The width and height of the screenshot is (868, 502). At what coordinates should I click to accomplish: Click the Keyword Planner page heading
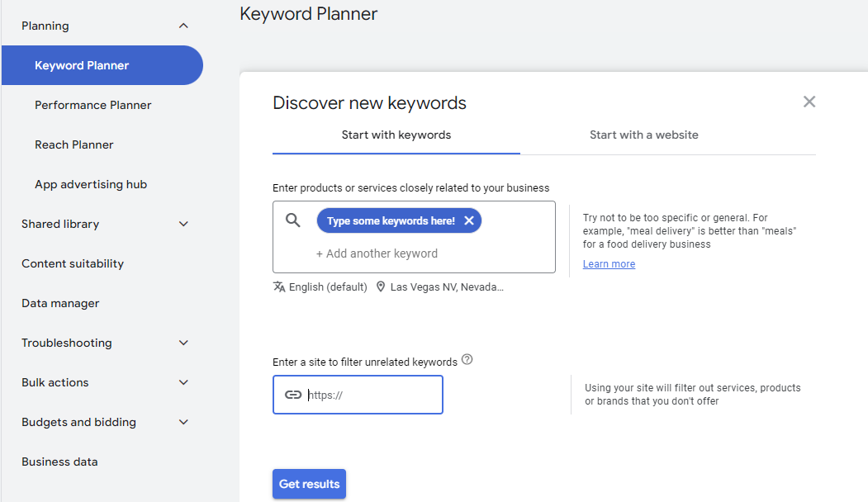tap(308, 14)
